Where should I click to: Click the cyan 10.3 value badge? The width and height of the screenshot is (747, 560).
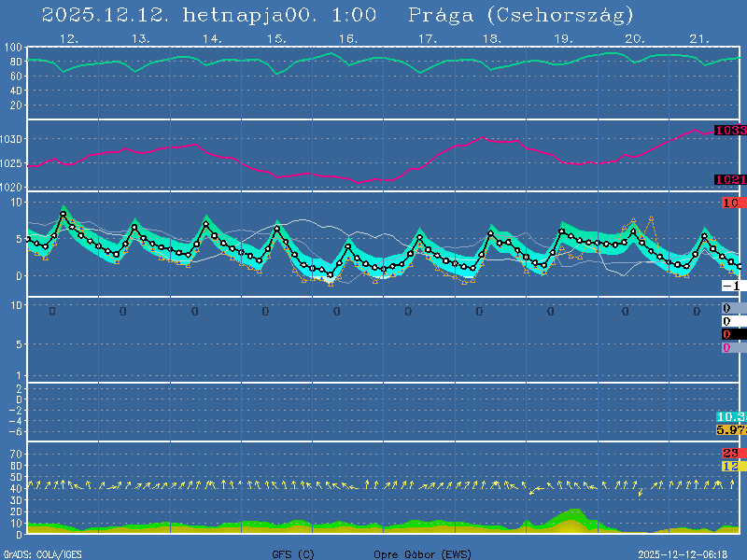coord(729,416)
